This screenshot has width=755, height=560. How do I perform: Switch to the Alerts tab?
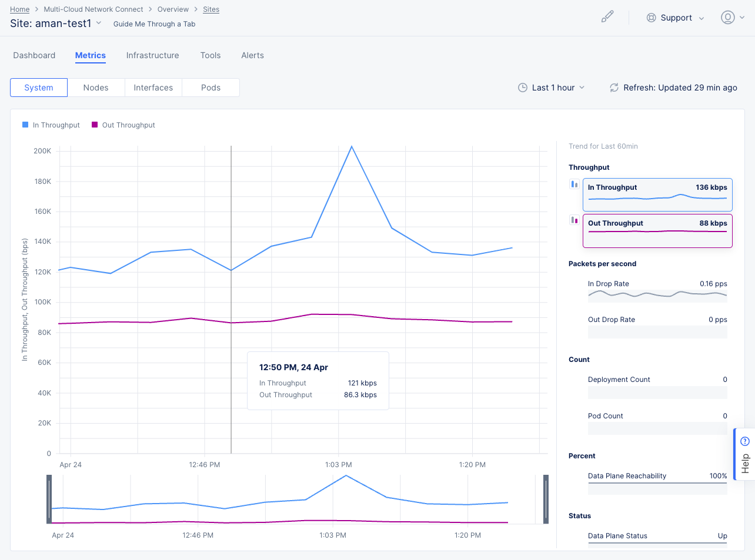252,55
